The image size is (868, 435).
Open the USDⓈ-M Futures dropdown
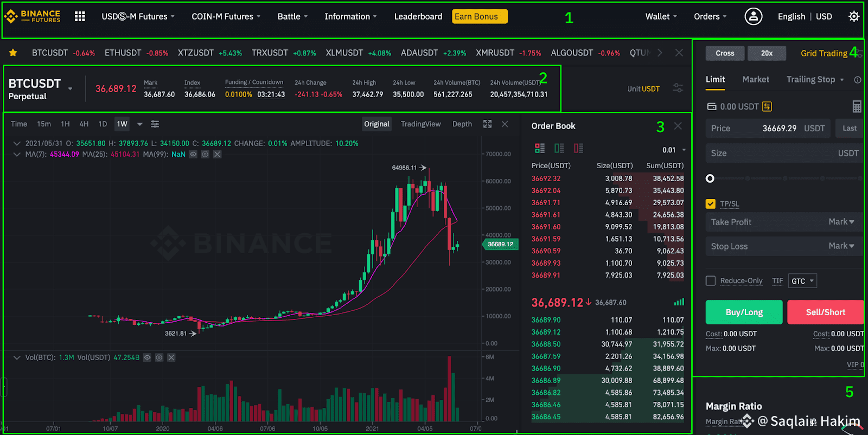click(138, 16)
